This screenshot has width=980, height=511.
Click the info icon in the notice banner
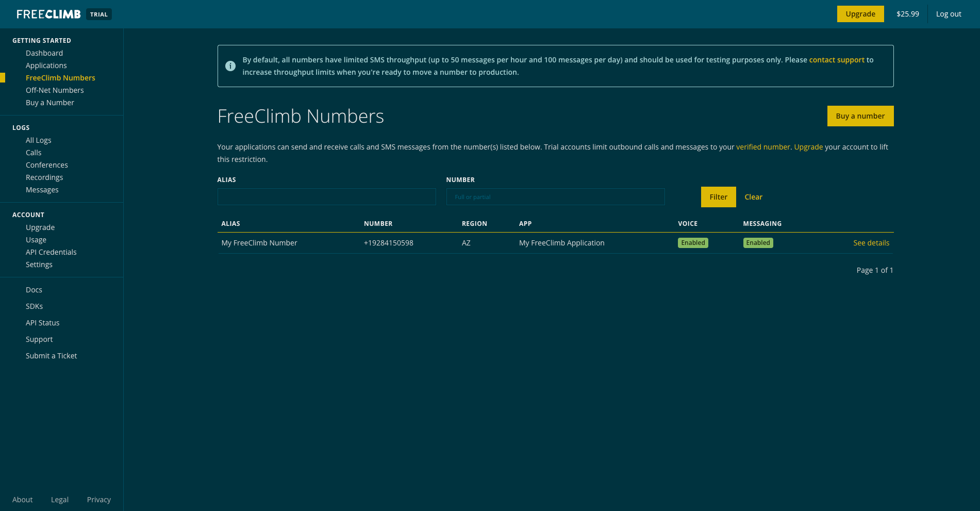click(230, 66)
